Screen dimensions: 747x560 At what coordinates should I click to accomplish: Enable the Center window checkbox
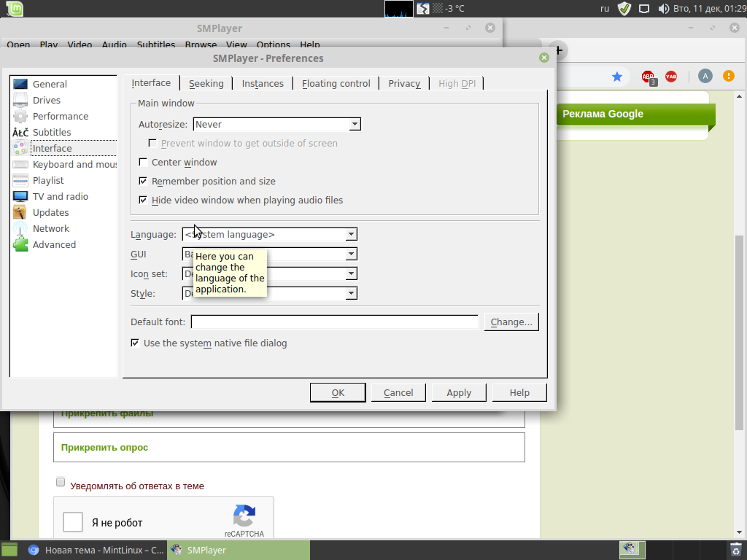click(143, 163)
